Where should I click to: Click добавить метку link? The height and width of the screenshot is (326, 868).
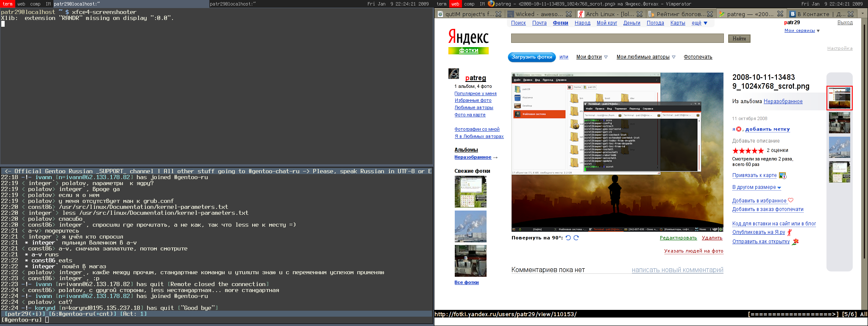(x=768, y=129)
